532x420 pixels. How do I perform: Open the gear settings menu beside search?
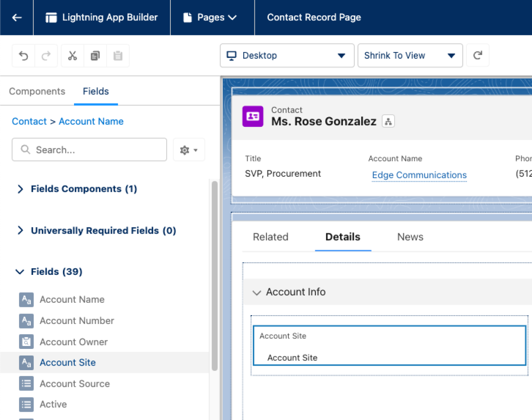[x=189, y=150]
